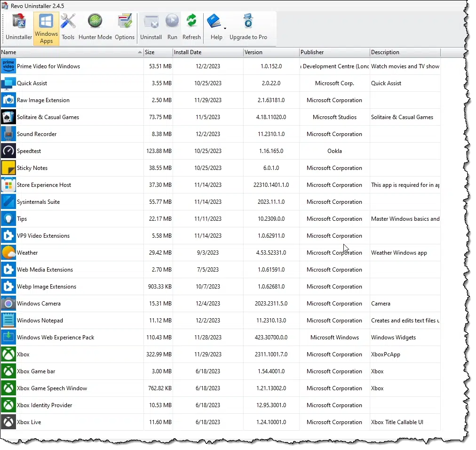Select the Web Media Extensions icon
Screen dimensions: 476x450
coord(8,270)
